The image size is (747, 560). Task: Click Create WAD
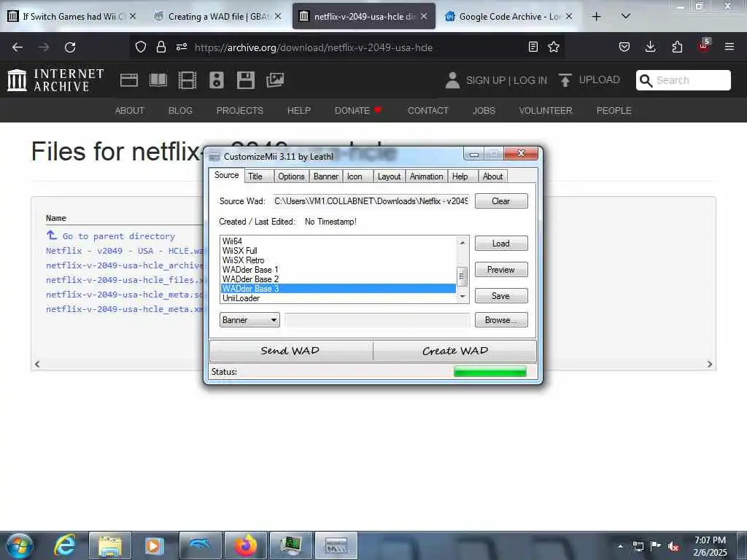tap(455, 351)
